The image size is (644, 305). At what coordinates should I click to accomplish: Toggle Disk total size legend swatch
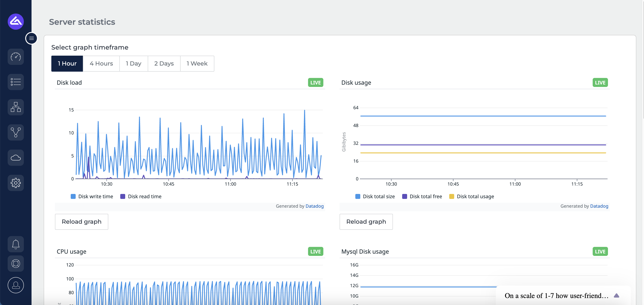point(358,196)
